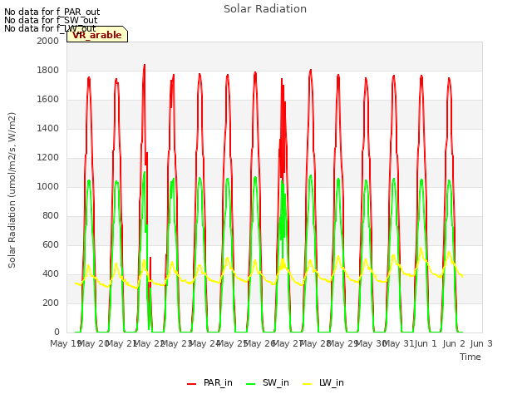The height and width of the screenshot is (399, 532).
Task: Click the 1200 y-axis tick value
Action: (48, 157)
